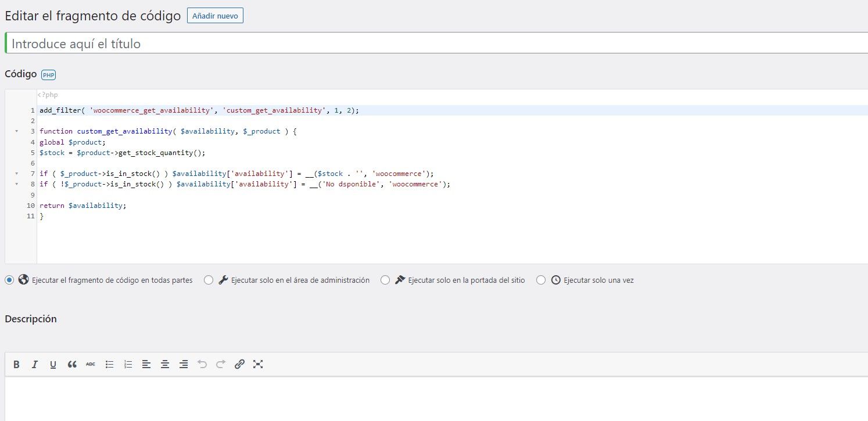Screen dimensions: 868x421
Task: Insert a numbered list
Action: pyautogui.click(x=128, y=364)
